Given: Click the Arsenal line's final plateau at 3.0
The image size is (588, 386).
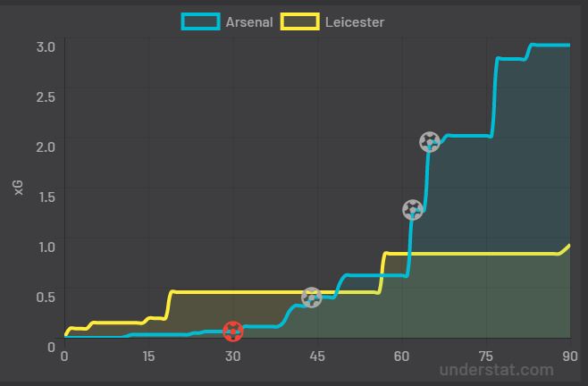Looking at the screenshot, I should pyautogui.click(x=551, y=46).
